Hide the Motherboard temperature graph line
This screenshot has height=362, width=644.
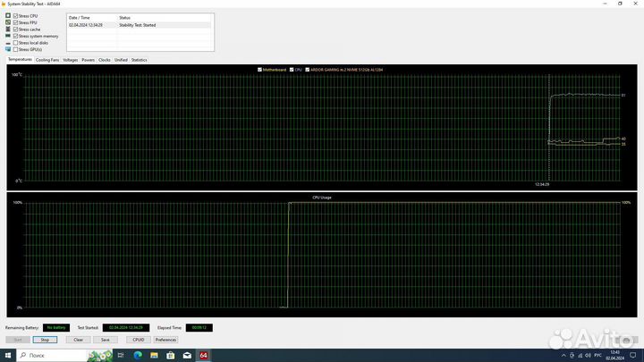pos(259,70)
